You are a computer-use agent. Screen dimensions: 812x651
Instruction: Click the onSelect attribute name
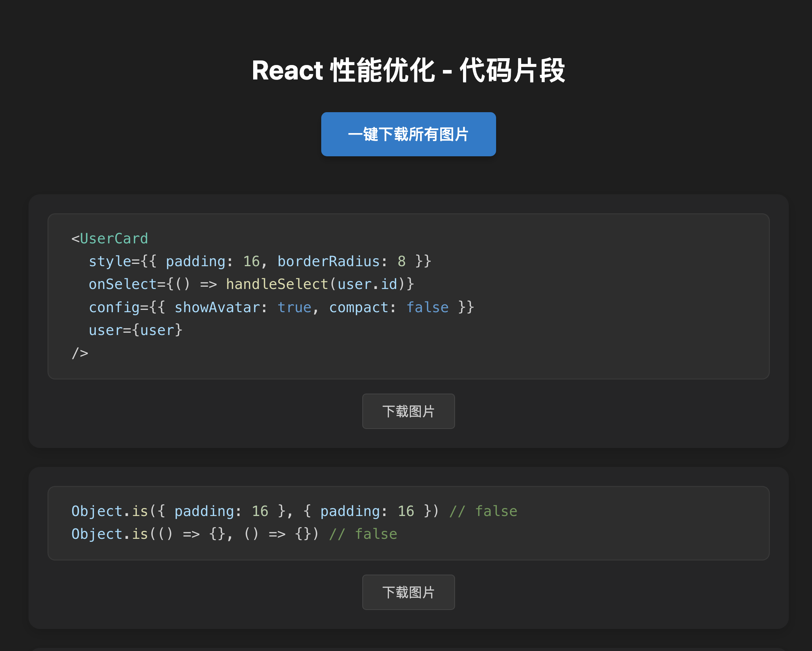tap(122, 284)
